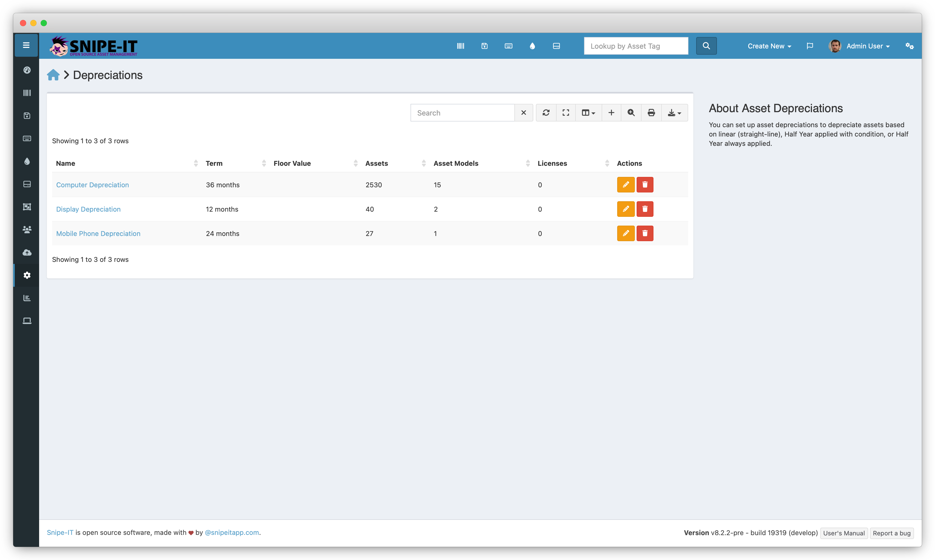Viewport: 935px width, 560px height.
Task: Open Mobile Phone Depreciation link
Action: [98, 234]
